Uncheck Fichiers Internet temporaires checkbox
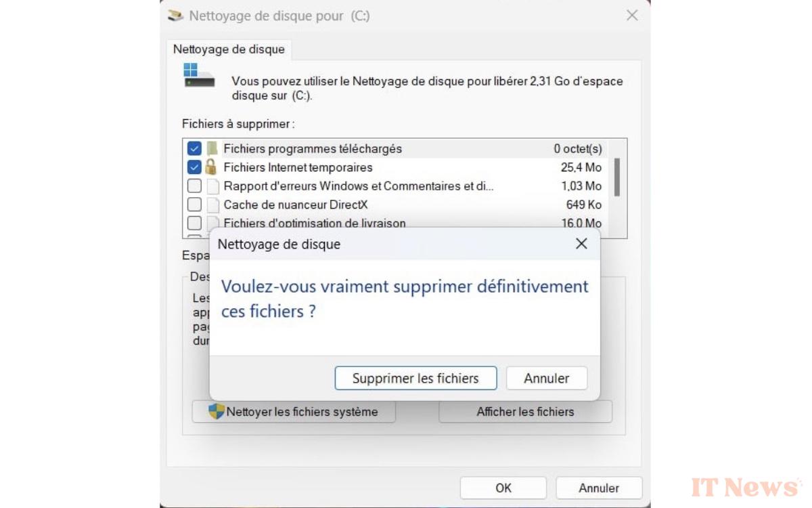Viewport: 812px width, 508px height. click(x=194, y=167)
